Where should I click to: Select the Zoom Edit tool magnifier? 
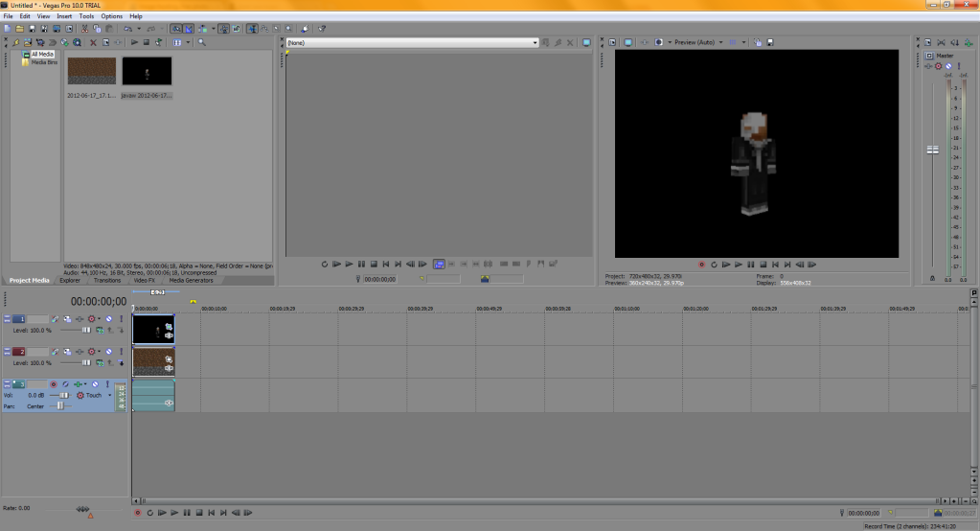tap(288, 29)
